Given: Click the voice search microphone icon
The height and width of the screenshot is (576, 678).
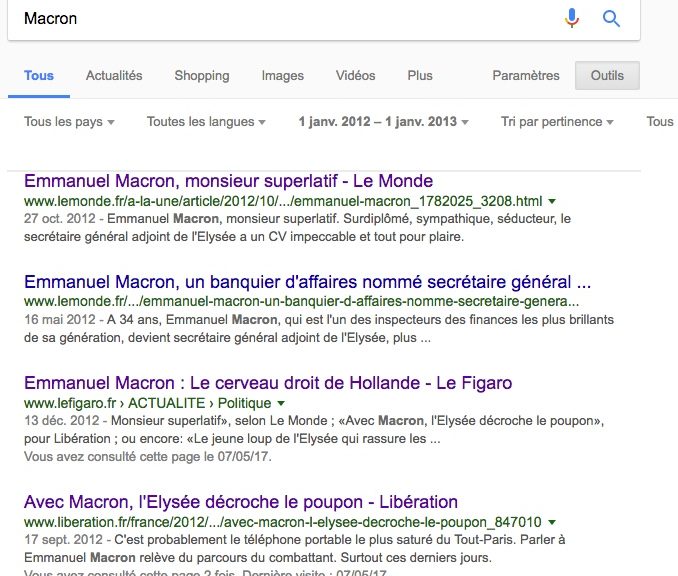Looking at the screenshot, I should coord(572,18).
